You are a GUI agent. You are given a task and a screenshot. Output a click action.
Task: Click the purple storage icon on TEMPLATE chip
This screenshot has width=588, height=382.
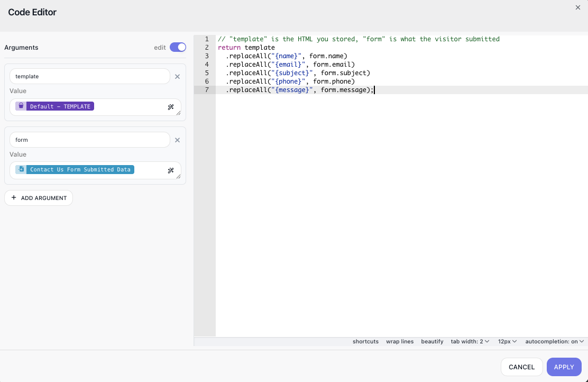21,106
